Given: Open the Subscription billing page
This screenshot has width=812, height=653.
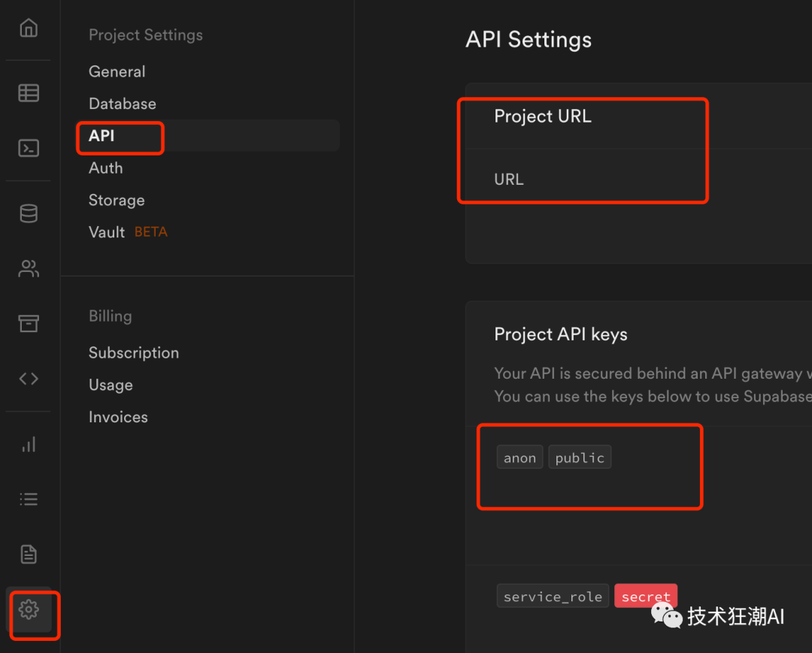Looking at the screenshot, I should pyautogui.click(x=134, y=353).
